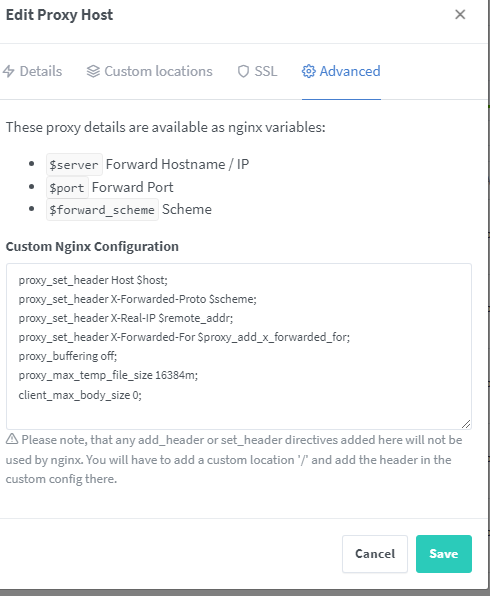The height and width of the screenshot is (596, 490).
Task: Click the gear Advanced icon
Action: (308, 71)
